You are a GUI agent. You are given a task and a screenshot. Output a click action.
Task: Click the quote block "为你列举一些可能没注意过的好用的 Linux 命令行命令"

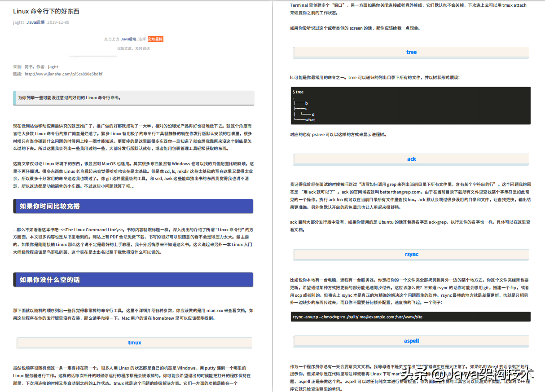(134, 97)
